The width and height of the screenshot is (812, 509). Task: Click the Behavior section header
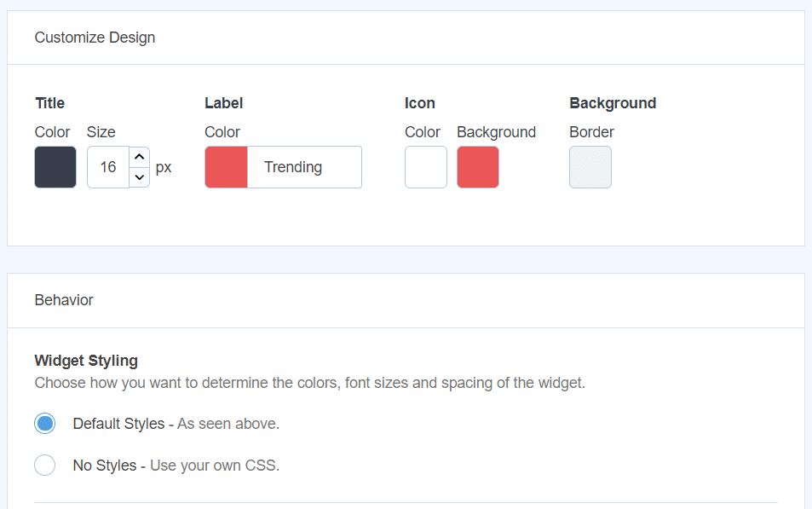64,300
